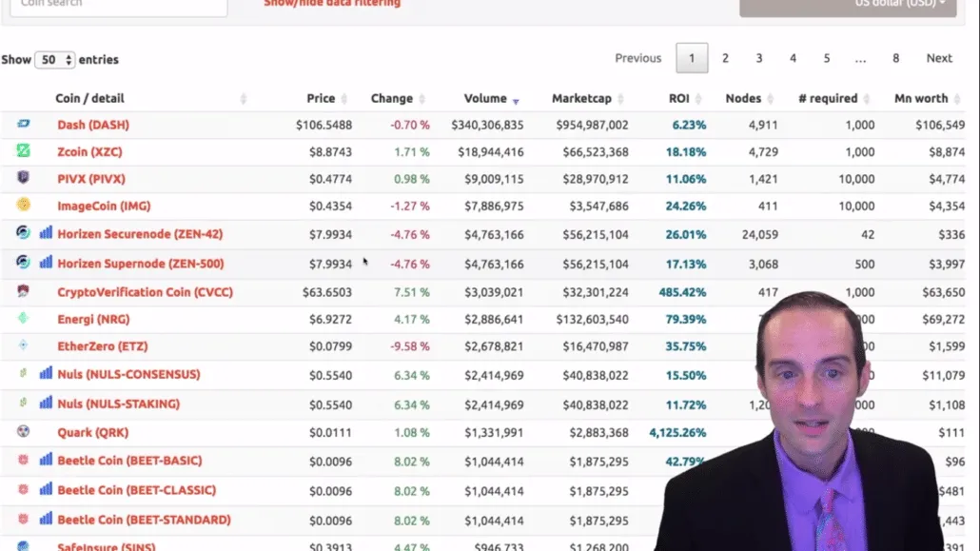Click the ImageCoin logo icon
The height and width of the screenshot is (551, 980).
[x=23, y=204]
